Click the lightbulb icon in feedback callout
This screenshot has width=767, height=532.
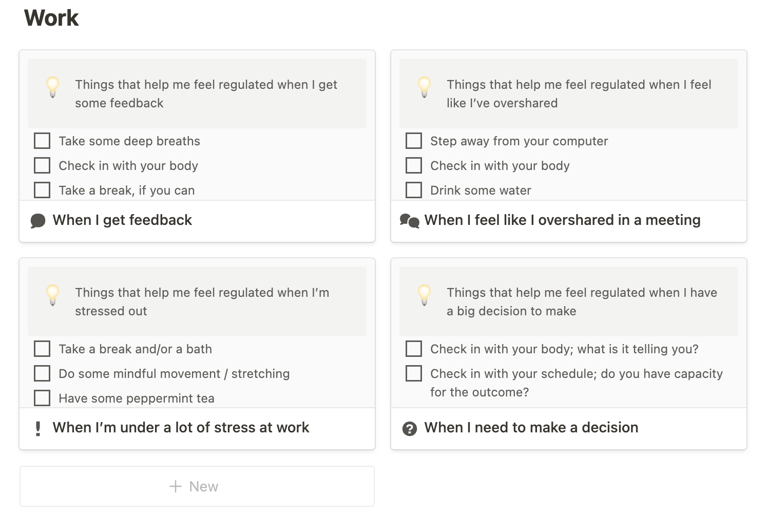(53, 87)
